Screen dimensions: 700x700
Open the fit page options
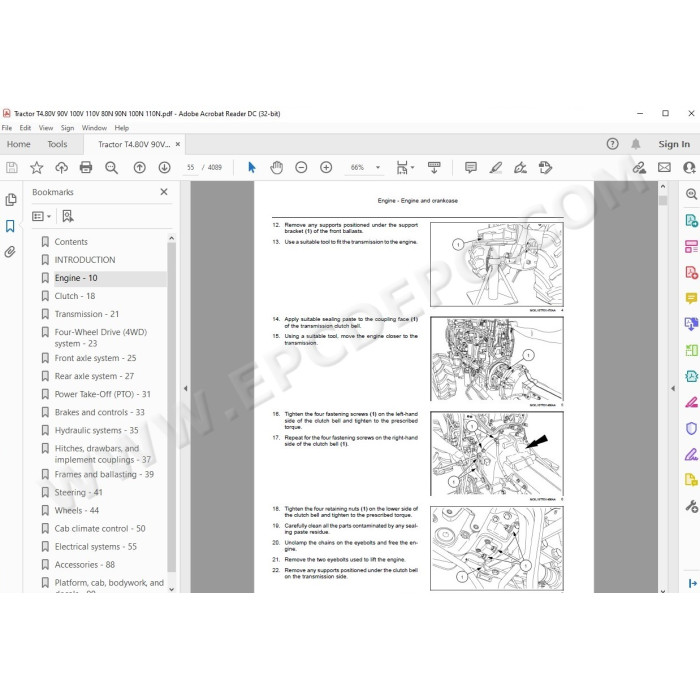pos(405,167)
